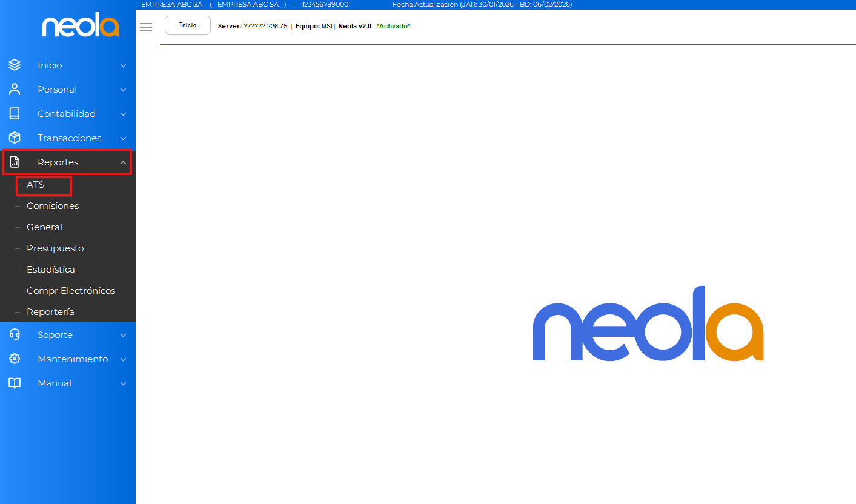The image size is (856, 504).
Task: Click the Mantenimiento gear icon
Action: (15, 359)
